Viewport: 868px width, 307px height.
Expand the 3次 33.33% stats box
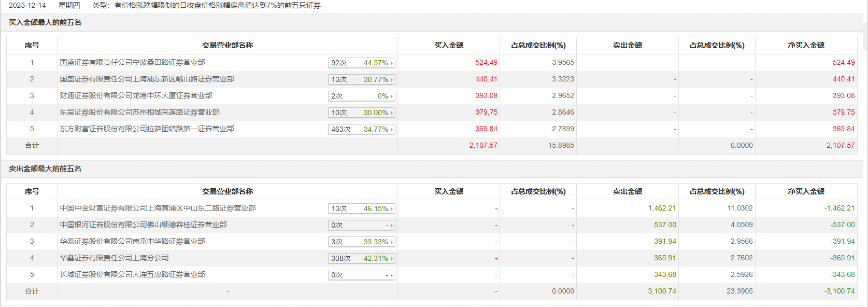[x=362, y=242]
